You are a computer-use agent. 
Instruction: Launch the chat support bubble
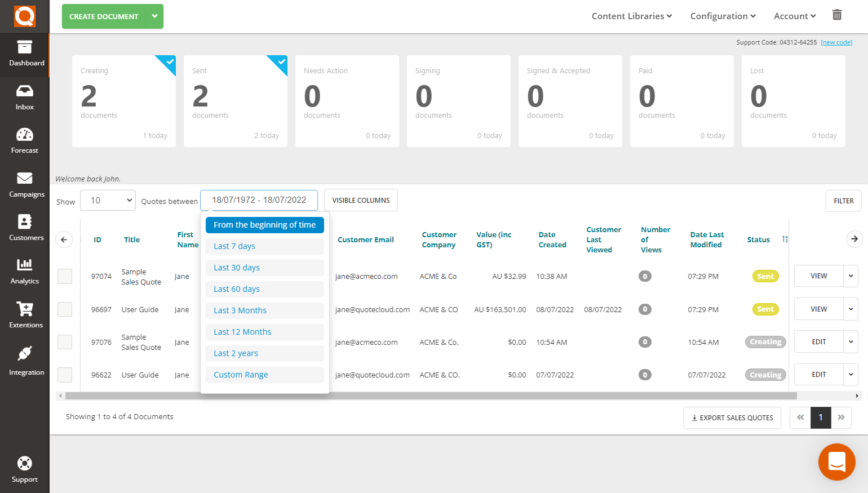(836, 462)
